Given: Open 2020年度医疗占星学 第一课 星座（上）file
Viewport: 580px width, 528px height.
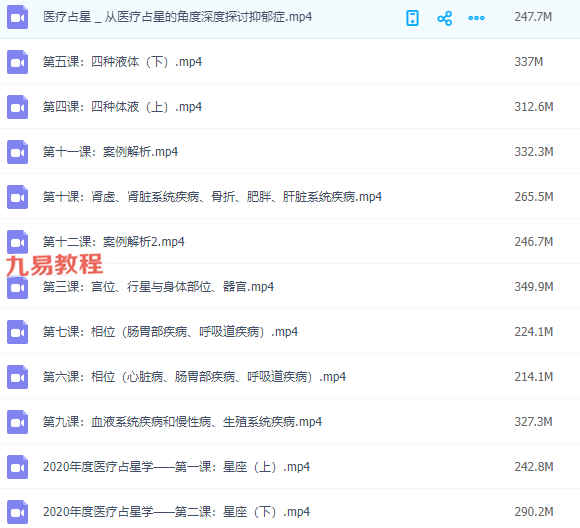Looking at the screenshot, I should click(176, 467).
